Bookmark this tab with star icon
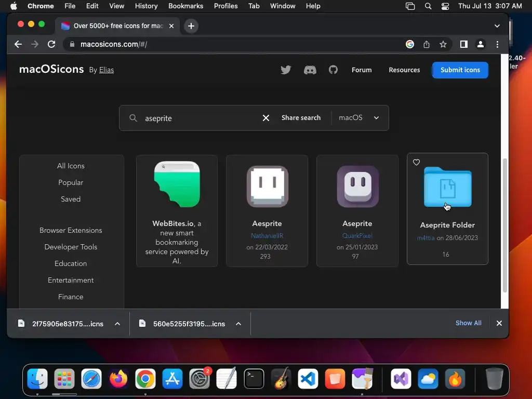This screenshot has width=532, height=399. 443,44
